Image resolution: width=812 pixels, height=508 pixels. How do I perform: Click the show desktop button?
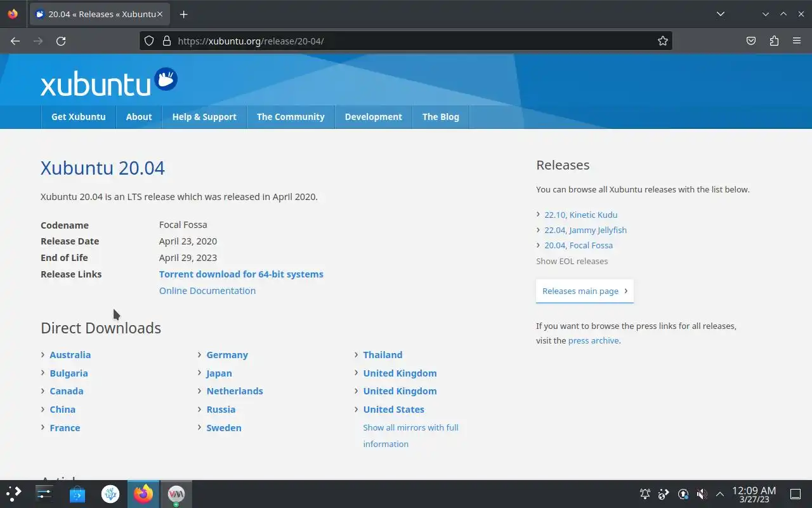point(796,494)
